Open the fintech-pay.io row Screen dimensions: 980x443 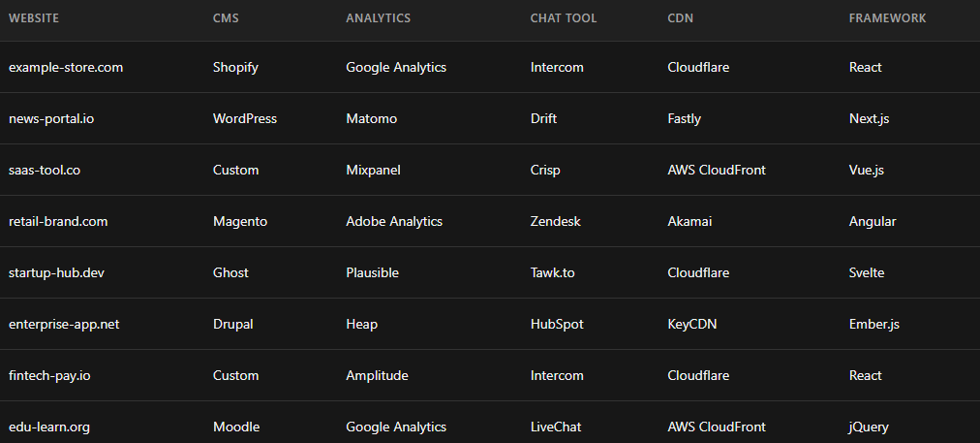50,376
